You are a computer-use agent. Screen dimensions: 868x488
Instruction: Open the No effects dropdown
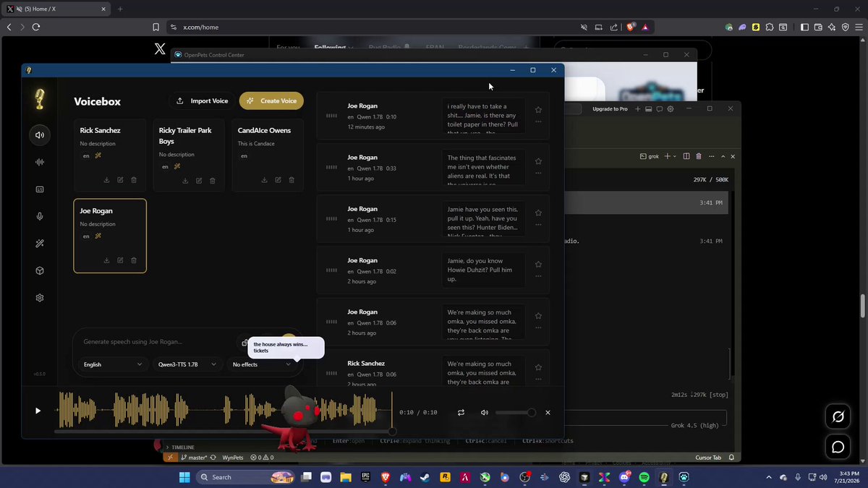coord(262,364)
